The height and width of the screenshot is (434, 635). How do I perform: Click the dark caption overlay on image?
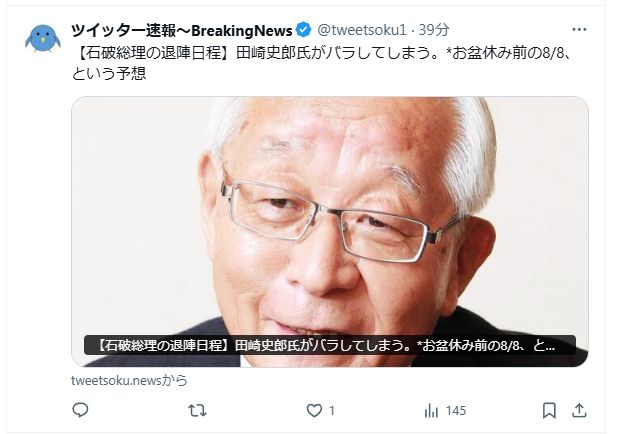pos(330,345)
